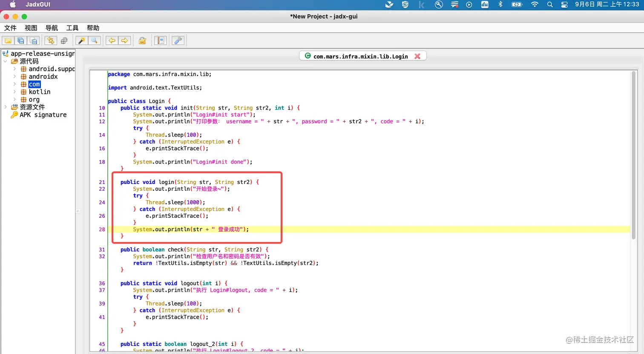Viewport: 644px width, 354px height.
Task: Click the "开始登录~" println line
Action: click(181, 189)
